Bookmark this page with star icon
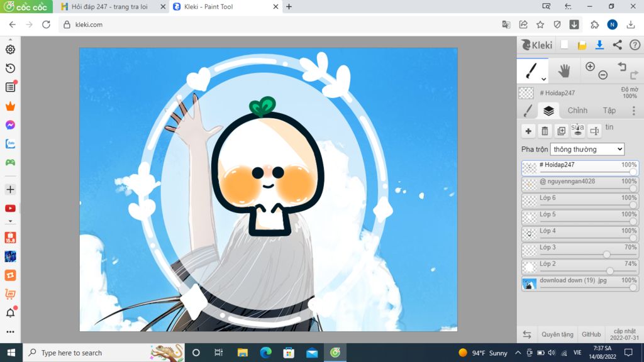Screen dimensions: 644x362 coord(540,25)
